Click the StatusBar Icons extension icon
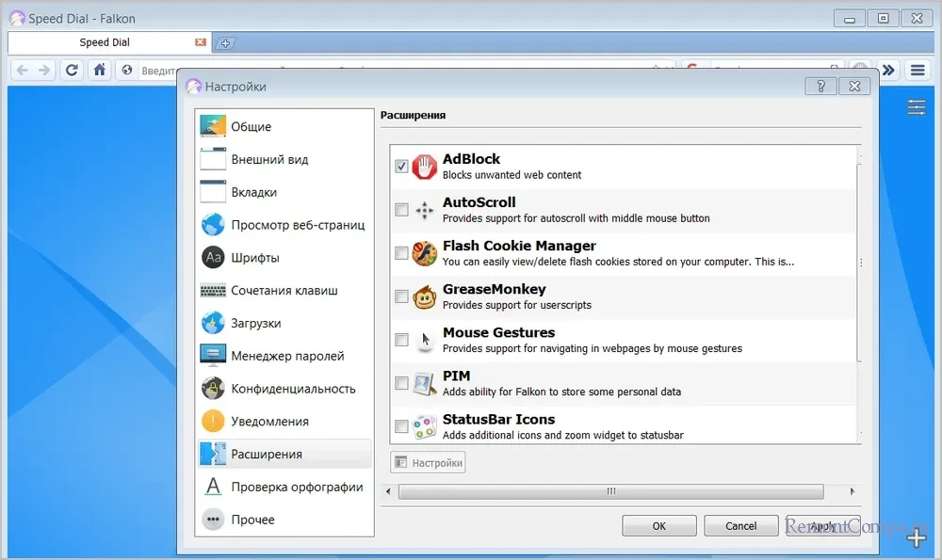Viewport: 942px width, 560px height. (424, 426)
